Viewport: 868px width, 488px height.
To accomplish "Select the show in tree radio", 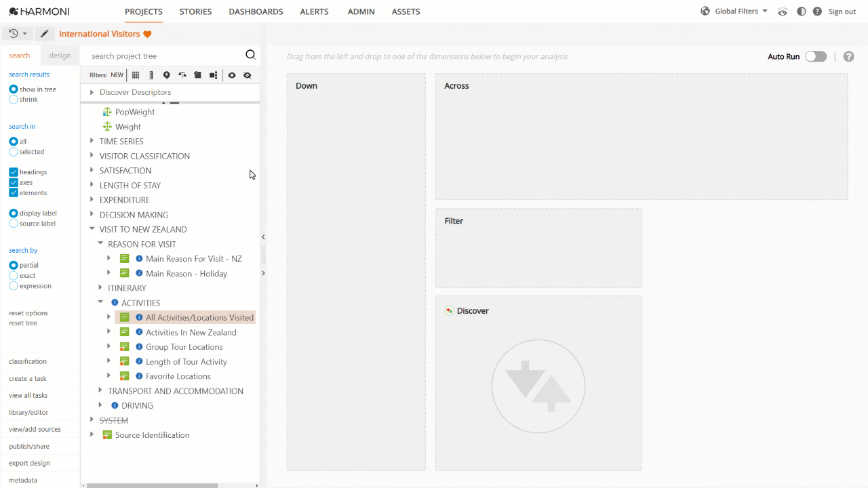I will [x=14, y=89].
